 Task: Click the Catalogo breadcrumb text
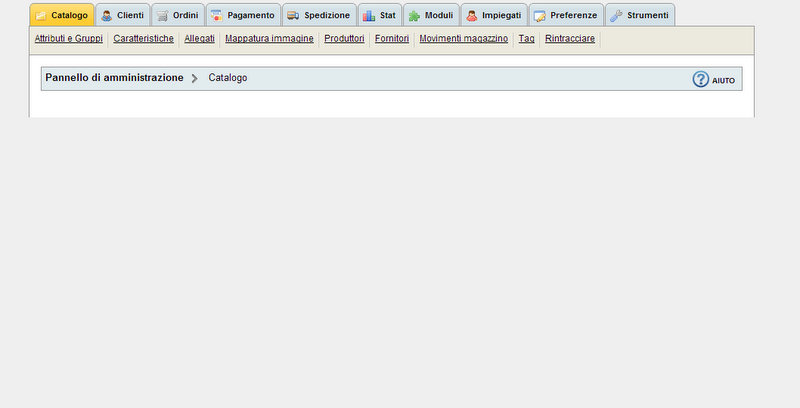point(228,78)
